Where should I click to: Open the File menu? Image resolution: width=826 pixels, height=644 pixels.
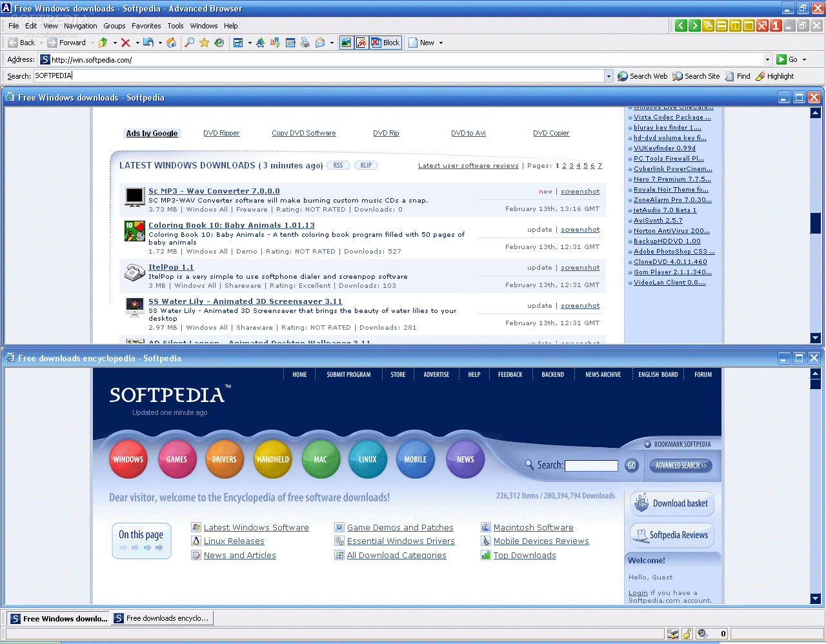[14, 26]
